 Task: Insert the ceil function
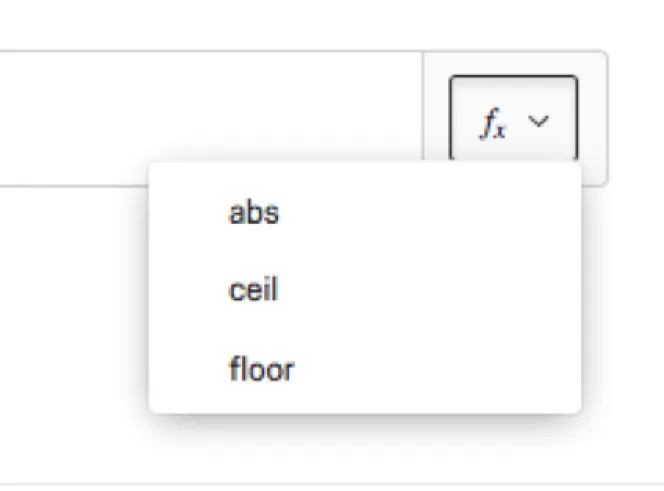(253, 291)
